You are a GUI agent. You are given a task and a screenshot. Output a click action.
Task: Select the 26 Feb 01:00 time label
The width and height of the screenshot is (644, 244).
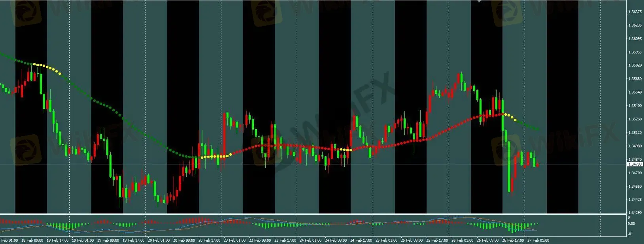pyautogui.click(x=462, y=240)
